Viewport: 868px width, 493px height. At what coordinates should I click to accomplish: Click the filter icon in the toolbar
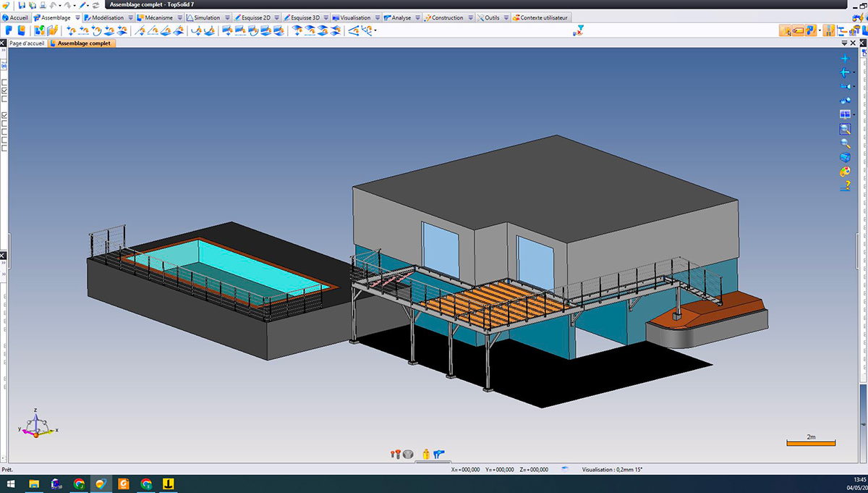(579, 30)
